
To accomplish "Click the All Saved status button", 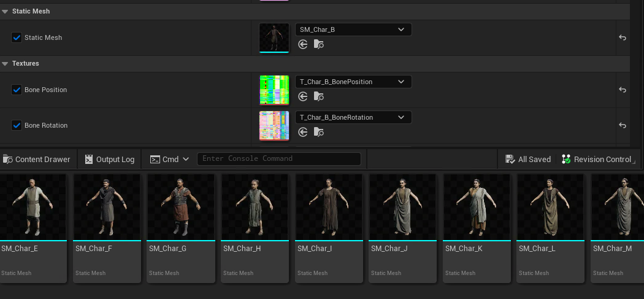I will click(528, 159).
